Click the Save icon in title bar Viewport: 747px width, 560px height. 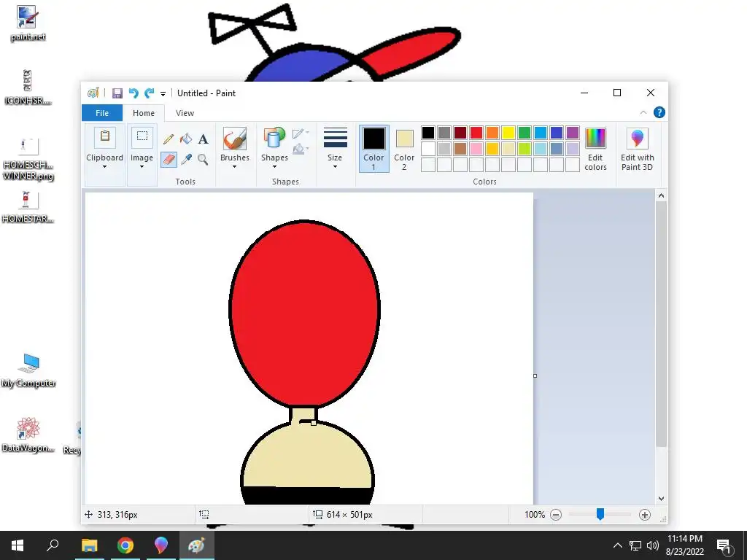[x=117, y=93]
